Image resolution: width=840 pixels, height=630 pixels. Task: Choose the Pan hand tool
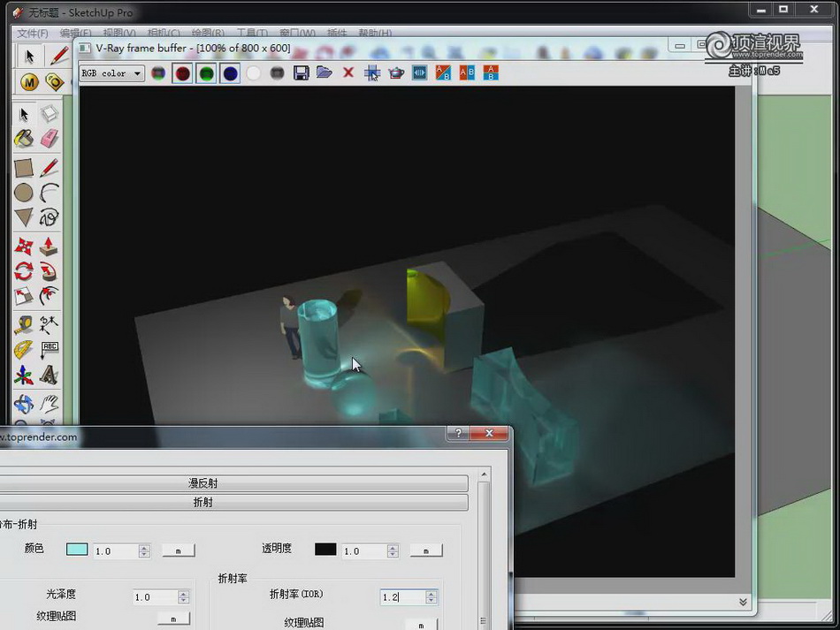(x=49, y=404)
